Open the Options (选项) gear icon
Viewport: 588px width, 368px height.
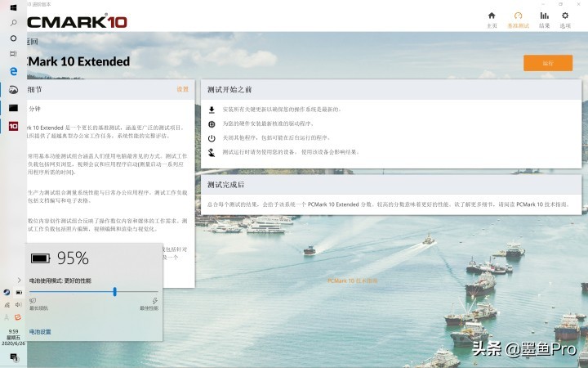pos(565,16)
